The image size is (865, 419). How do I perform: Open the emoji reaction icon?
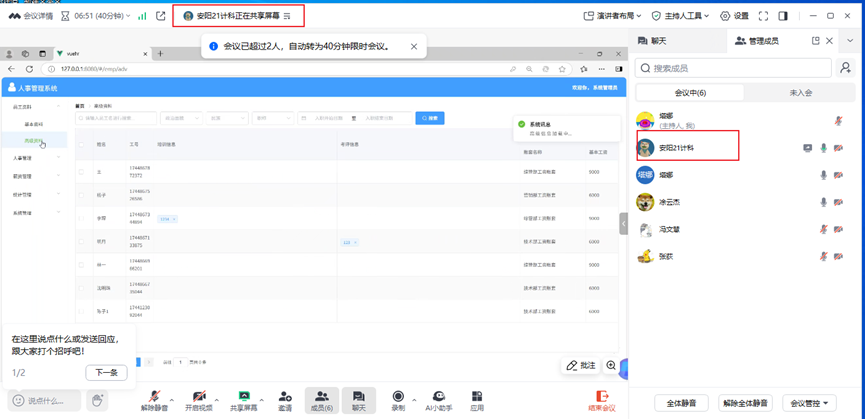pos(18,400)
